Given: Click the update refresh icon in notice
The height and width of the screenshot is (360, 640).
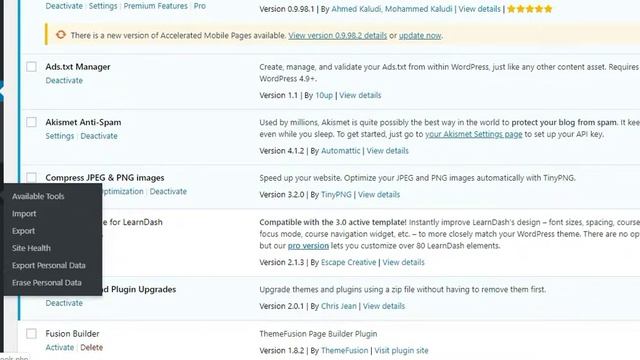Looking at the screenshot, I should pyautogui.click(x=61, y=35).
